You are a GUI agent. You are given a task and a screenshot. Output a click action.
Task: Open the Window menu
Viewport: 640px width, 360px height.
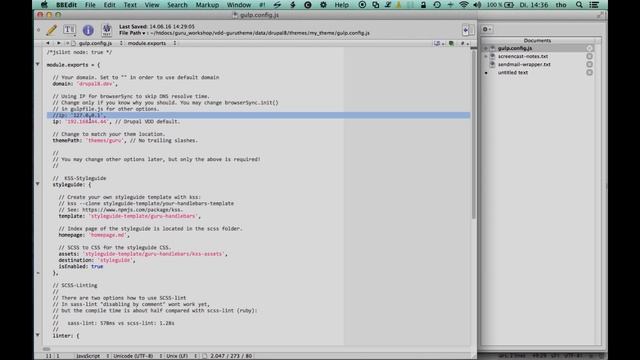coord(239,5)
